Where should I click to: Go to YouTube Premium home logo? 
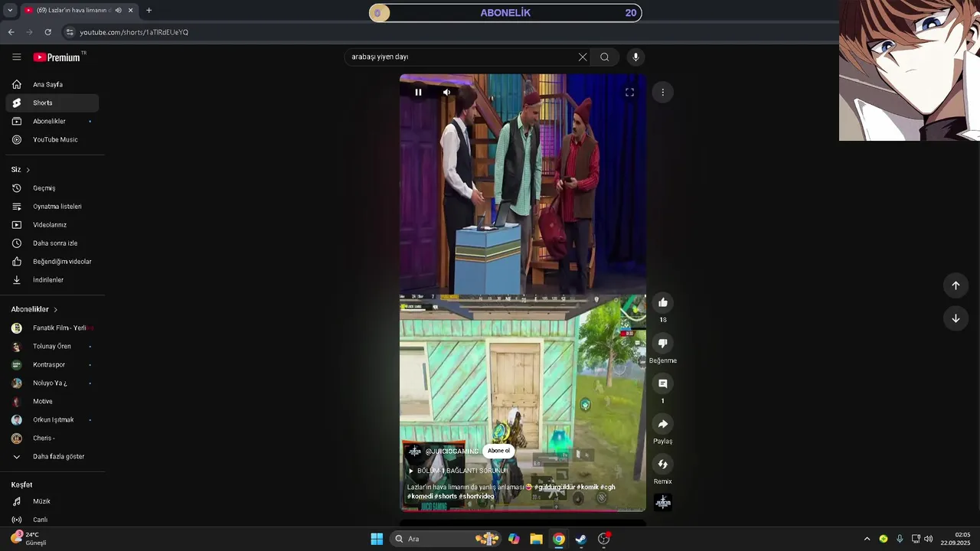tap(59, 57)
